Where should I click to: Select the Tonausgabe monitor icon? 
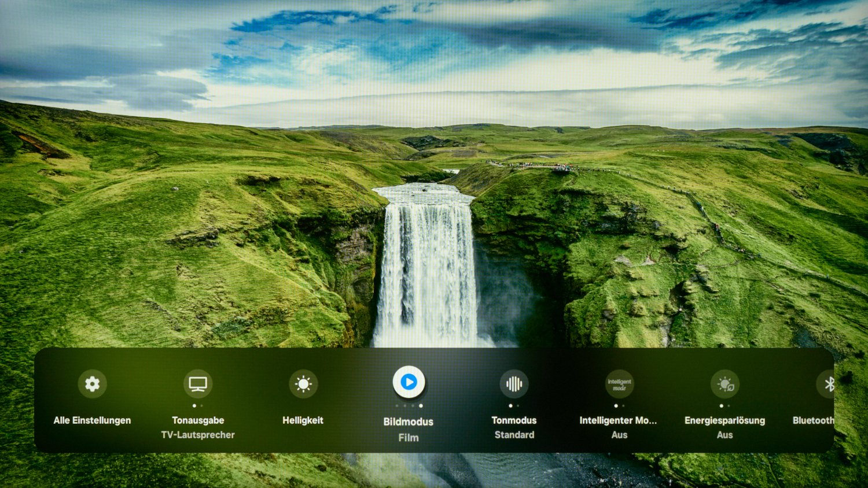(x=198, y=384)
